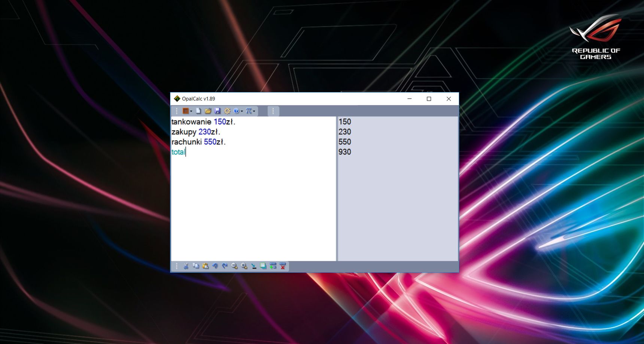The height and width of the screenshot is (344, 644).
Task: Click the brown square skin icon
Action: tap(185, 111)
